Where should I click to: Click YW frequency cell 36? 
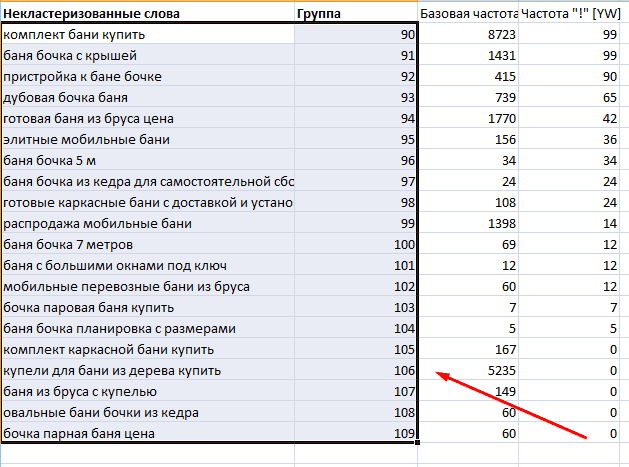(570, 139)
